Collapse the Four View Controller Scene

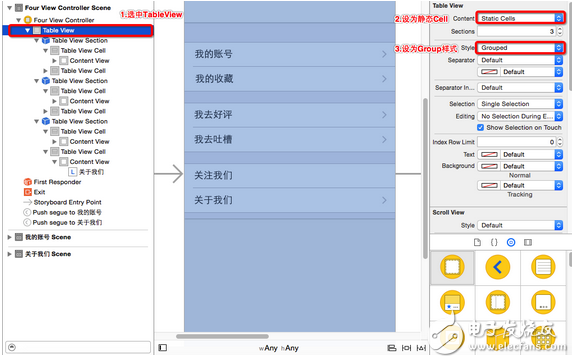tap(10, 8)
